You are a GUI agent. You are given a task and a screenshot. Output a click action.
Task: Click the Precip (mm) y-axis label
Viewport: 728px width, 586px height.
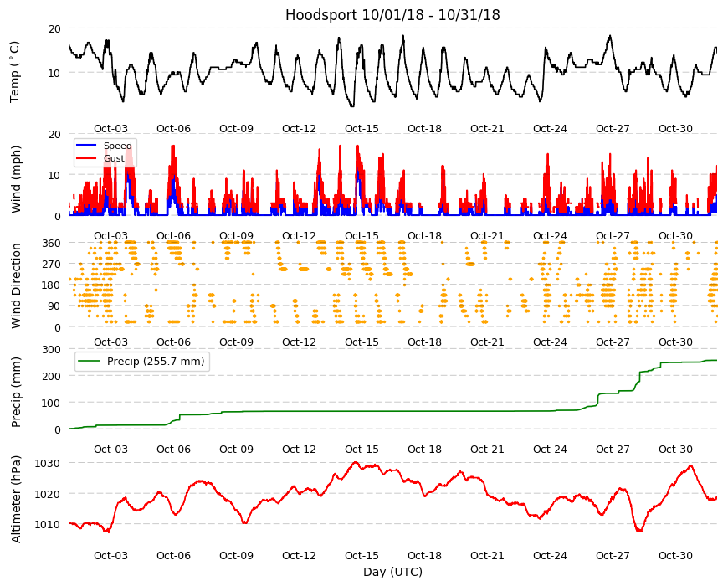(16, 392)
